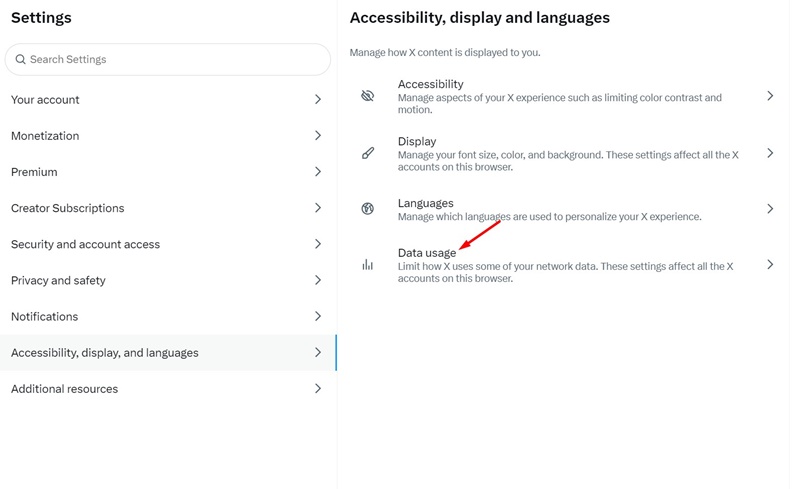Open Security and account access
800x489 pixels.
tap(168, 244)
